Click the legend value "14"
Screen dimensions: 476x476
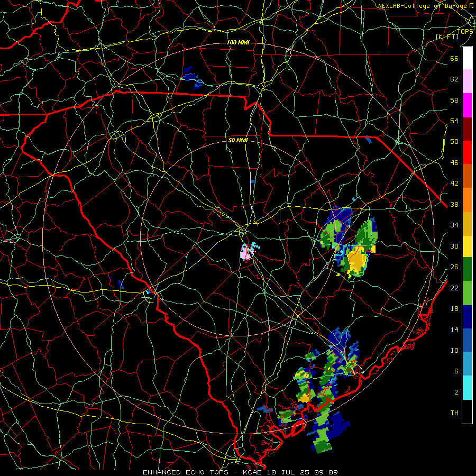point(454,329)
